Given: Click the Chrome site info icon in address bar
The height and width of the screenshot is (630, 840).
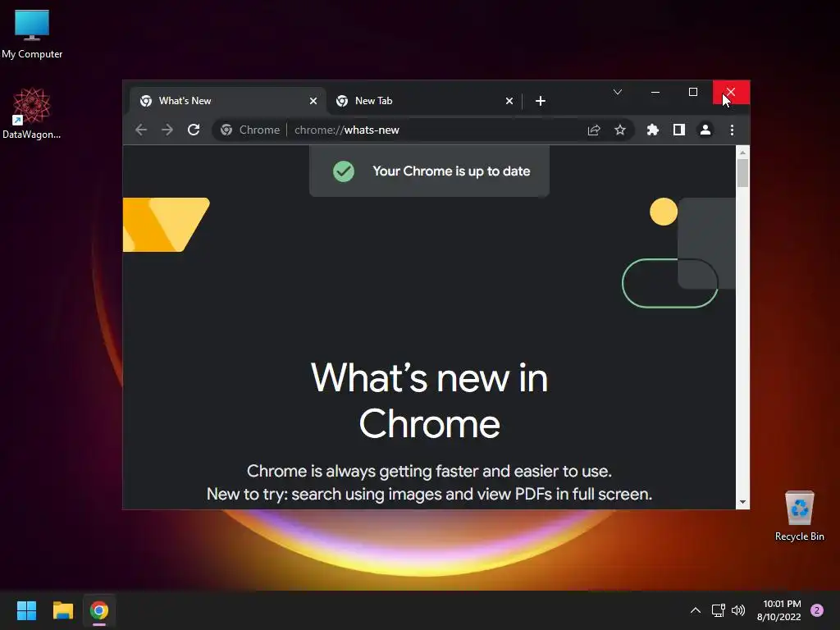Looking at the screenshot, I should tap(226, 130).
